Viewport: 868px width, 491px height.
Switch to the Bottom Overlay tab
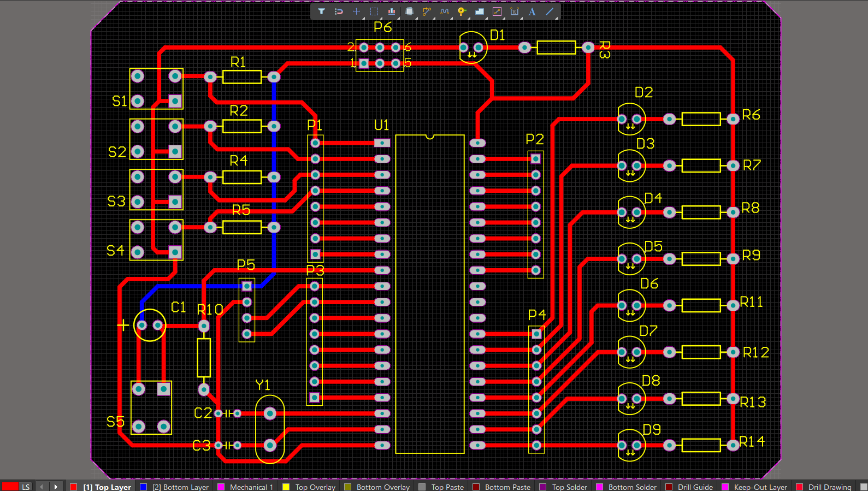coord(383,487)
